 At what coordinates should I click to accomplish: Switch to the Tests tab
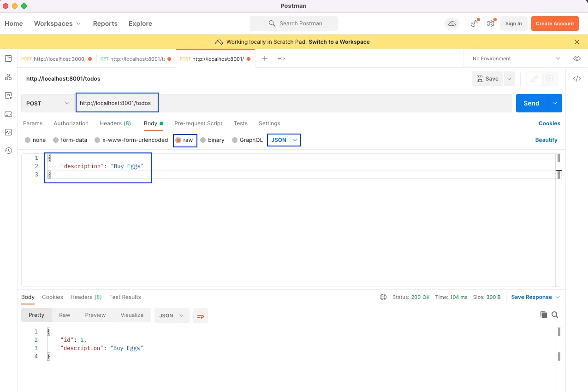pos(241,123)
